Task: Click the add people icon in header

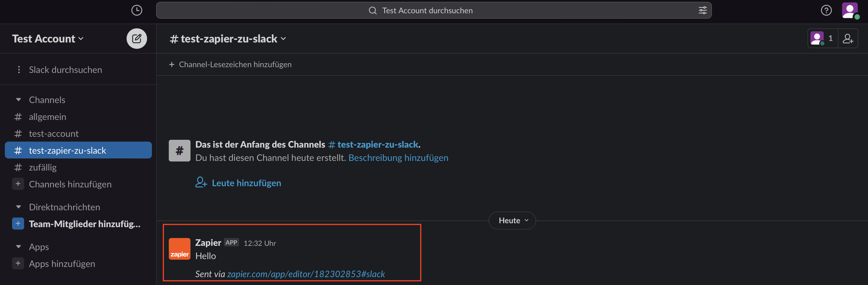Action: 848,39
